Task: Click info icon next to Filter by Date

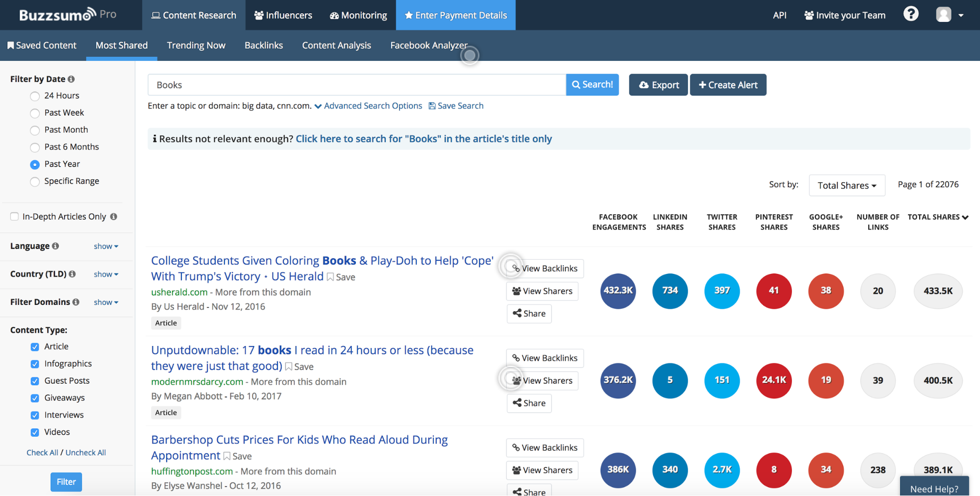Action: [x=72, y=79]
